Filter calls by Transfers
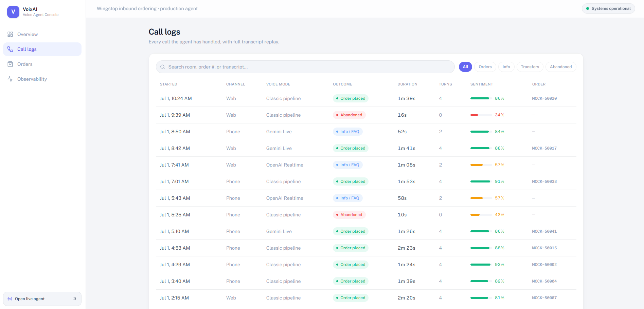Image resolution: width=644 pixels, height=309 pixels. (x=530, y=67)
